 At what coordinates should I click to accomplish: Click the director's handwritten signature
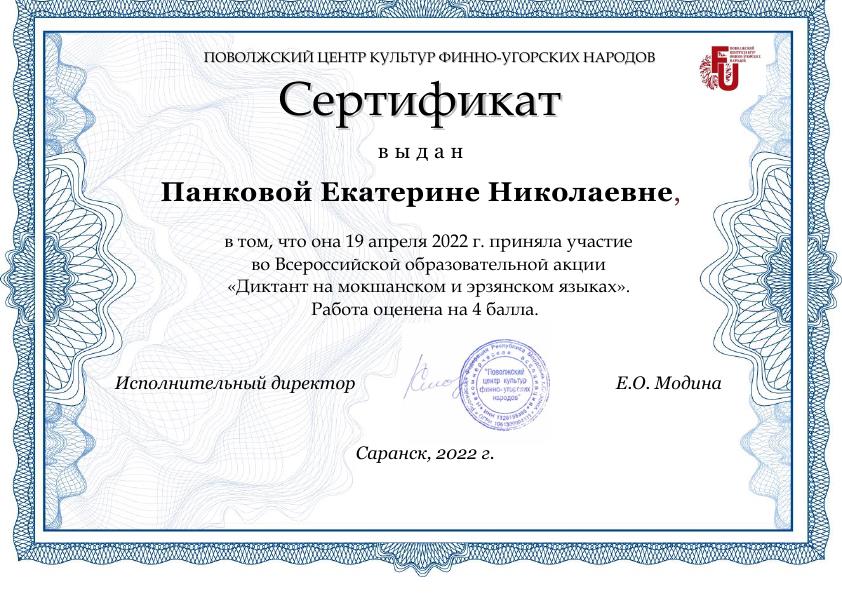(x=432, y=378)
